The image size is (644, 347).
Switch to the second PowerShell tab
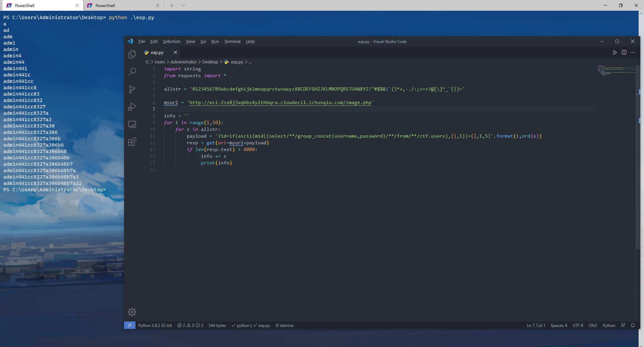coord(123,5)
